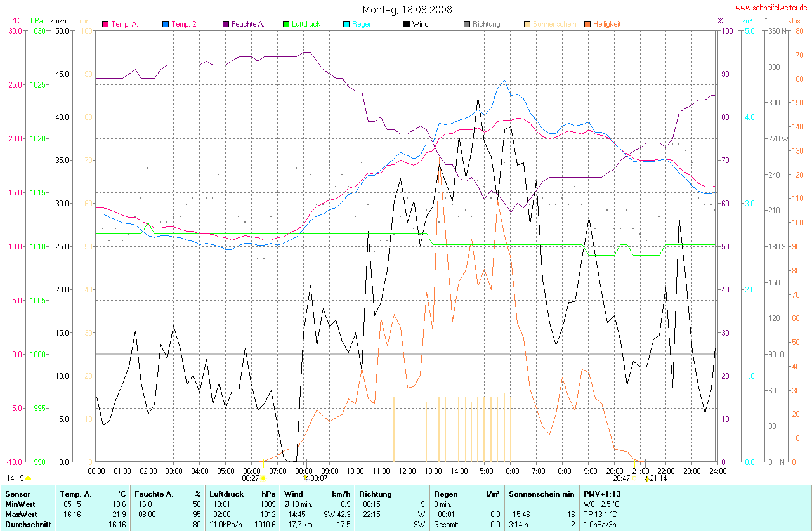Click the PMV+1:13 header
This screenshot has height=531, width=812.
point(603,494)
